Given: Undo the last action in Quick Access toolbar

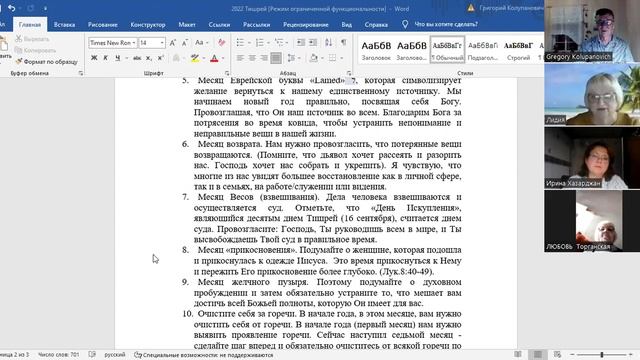Looking at the screenshot, I should tap(11, 8).
